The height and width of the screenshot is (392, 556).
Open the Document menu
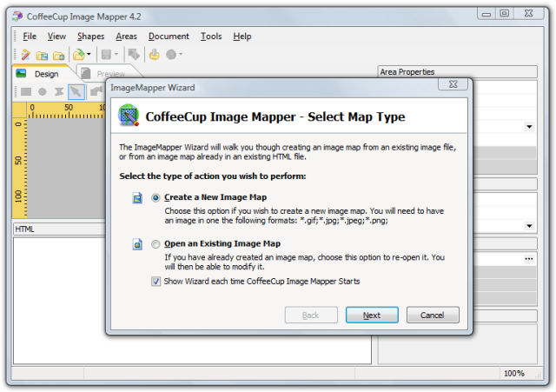(x=169, y=37)
